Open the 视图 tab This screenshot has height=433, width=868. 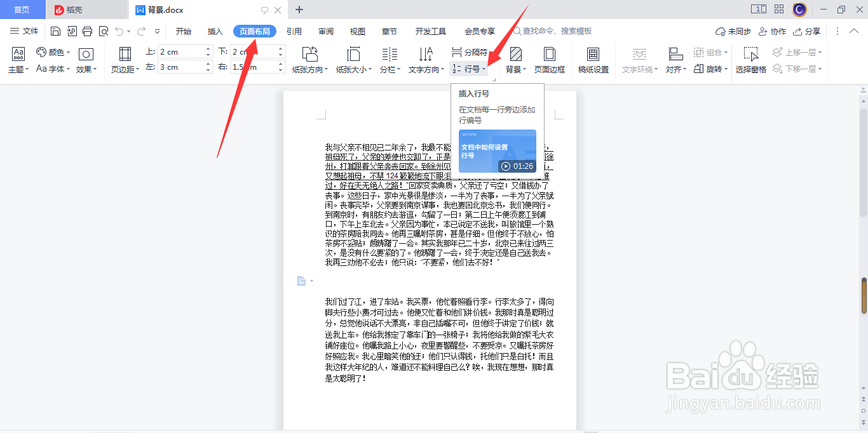click(358, 31)
